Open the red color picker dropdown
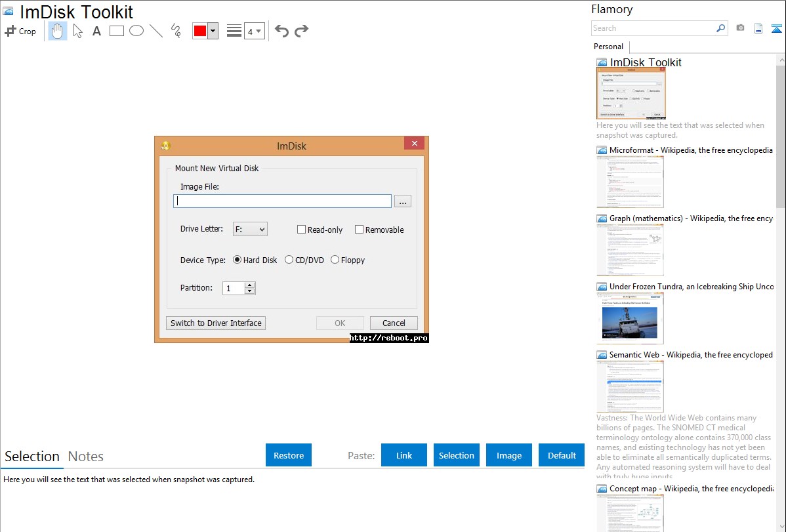Screen dimensions: 786x532 [x=213, y=31]
